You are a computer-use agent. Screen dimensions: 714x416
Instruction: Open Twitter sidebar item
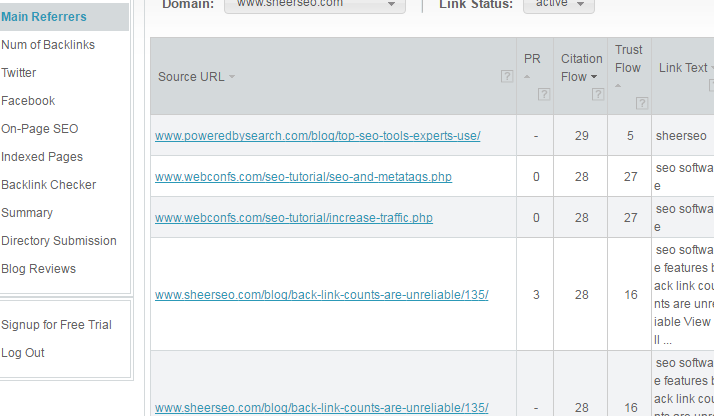[x=19, y=73]
